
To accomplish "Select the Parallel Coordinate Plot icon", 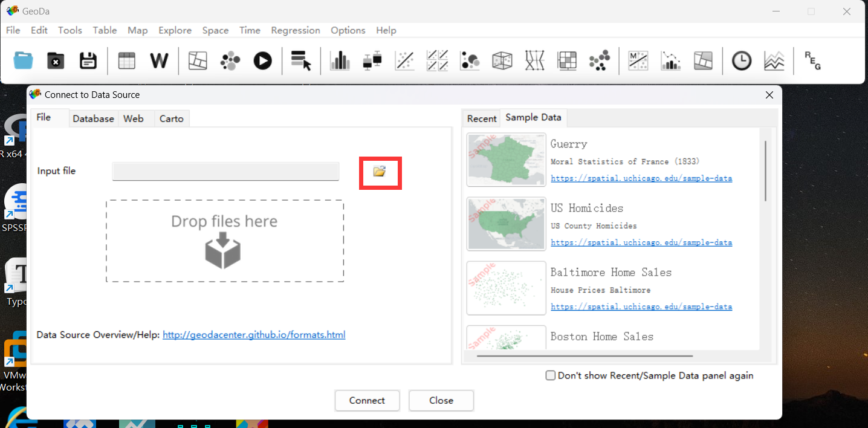I will (535, 60).
